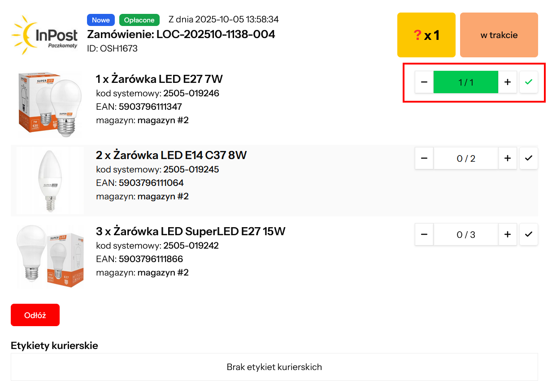Toggle green checkmark for Żarówka LED E27 7W
This screenshot has height=392, width=552.
pyautogui.click(x=529, y=82)
